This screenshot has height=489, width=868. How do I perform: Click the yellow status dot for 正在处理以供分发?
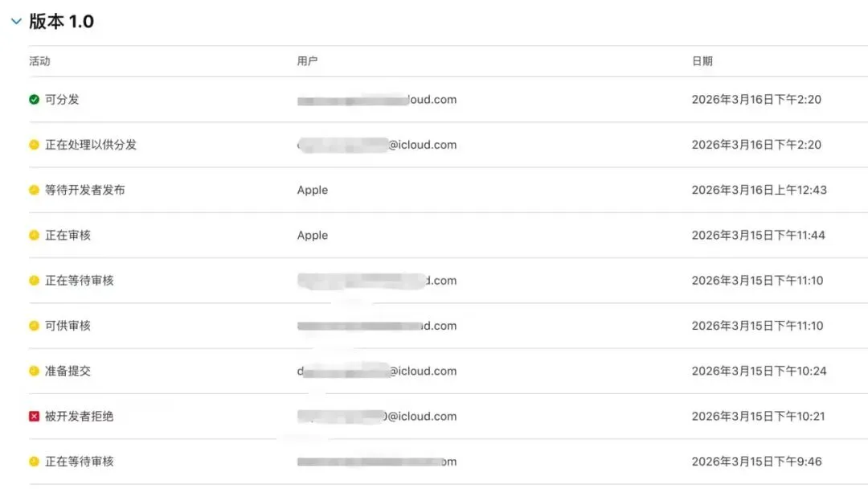[x=34, y=145]
